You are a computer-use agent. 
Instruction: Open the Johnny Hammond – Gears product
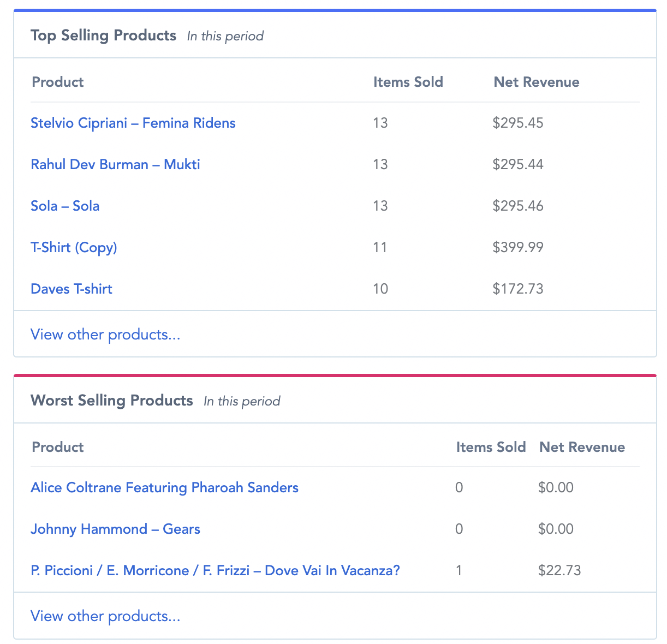(x=115, y=529)
